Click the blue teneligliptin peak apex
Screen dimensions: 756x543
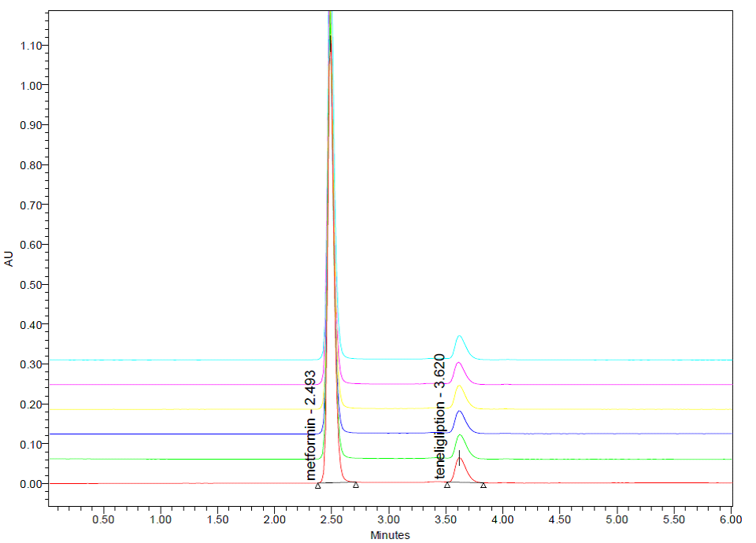[x=459, y=411]
